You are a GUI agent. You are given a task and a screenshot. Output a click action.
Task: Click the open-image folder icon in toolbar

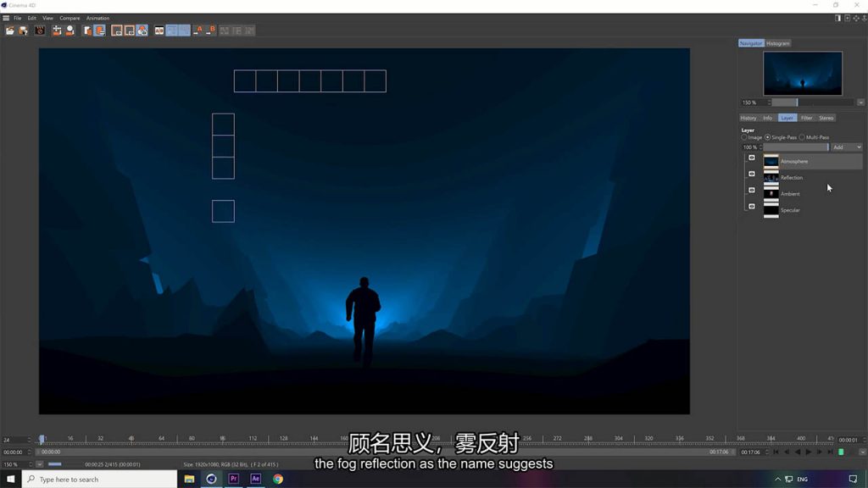(10, 30)
